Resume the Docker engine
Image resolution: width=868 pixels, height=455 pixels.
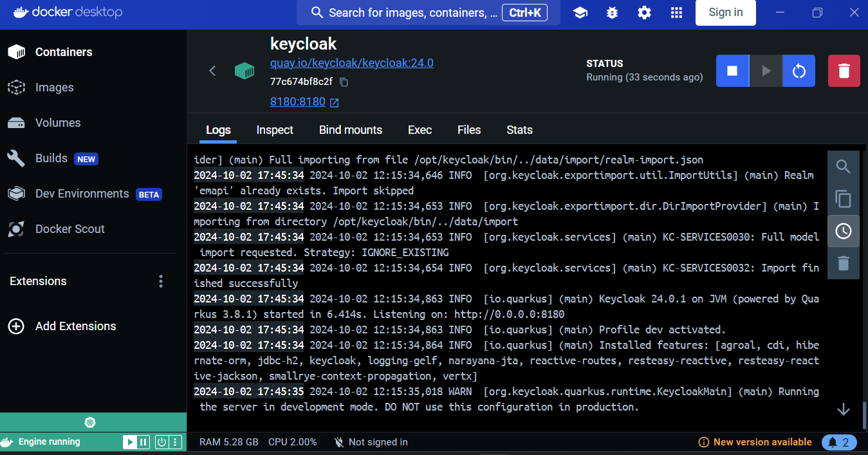[x=130, y=442]
